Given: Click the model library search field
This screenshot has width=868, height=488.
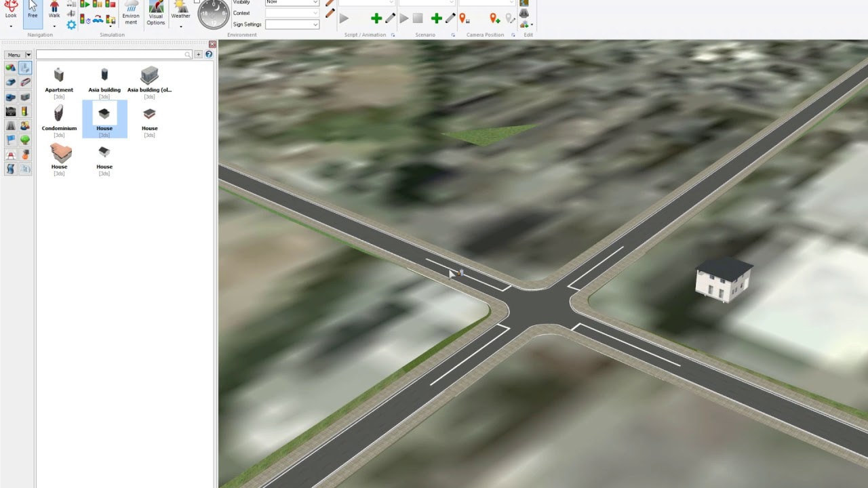Looking at the screenshot, I should [114, 54].
